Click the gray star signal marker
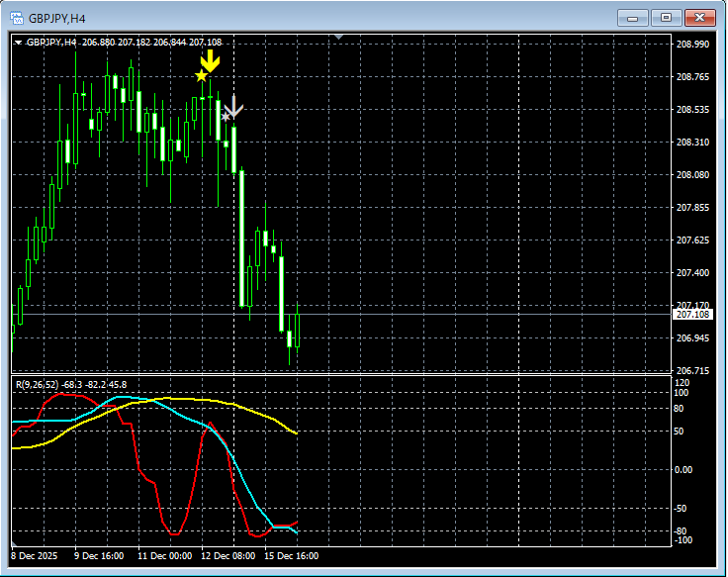Image resolution: width=728 pixels, height=577 pixels. tap(226, 117)
